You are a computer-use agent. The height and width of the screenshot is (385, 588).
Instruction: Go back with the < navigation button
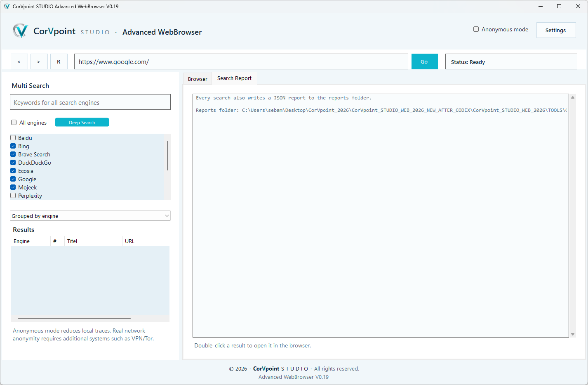click(19, 61)
